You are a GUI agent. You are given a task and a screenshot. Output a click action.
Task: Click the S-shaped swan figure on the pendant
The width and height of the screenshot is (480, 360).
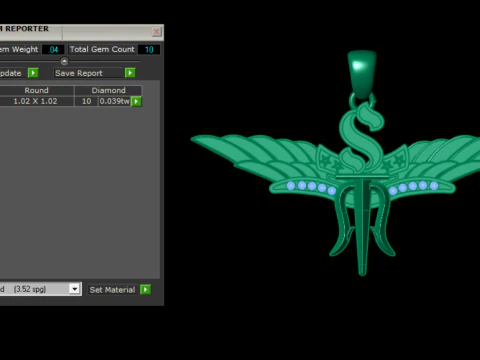[362, 138]
